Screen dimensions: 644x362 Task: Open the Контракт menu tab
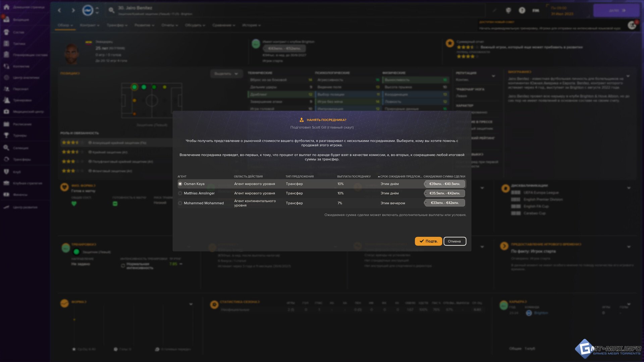[90, 25]
